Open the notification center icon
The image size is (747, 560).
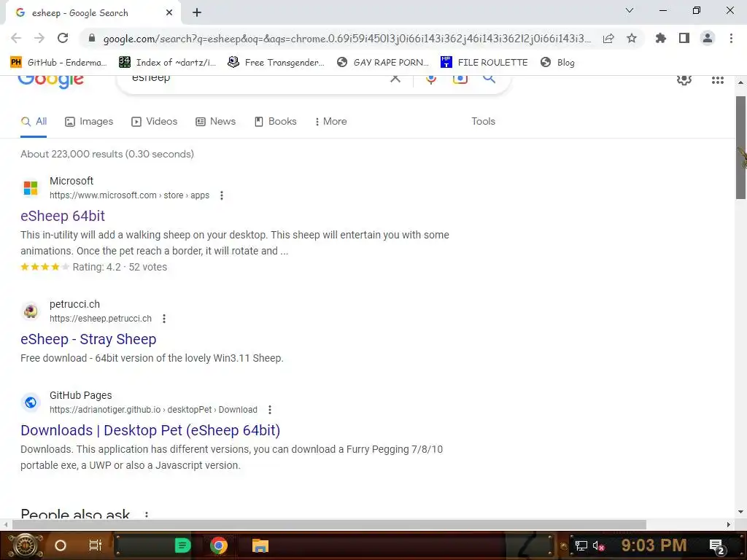coord(717,546)
